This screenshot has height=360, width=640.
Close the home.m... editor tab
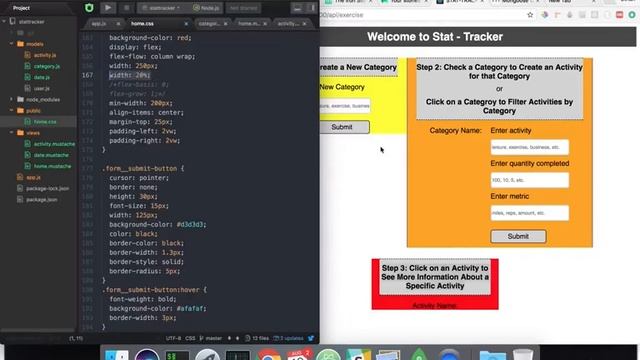[265, 24]
